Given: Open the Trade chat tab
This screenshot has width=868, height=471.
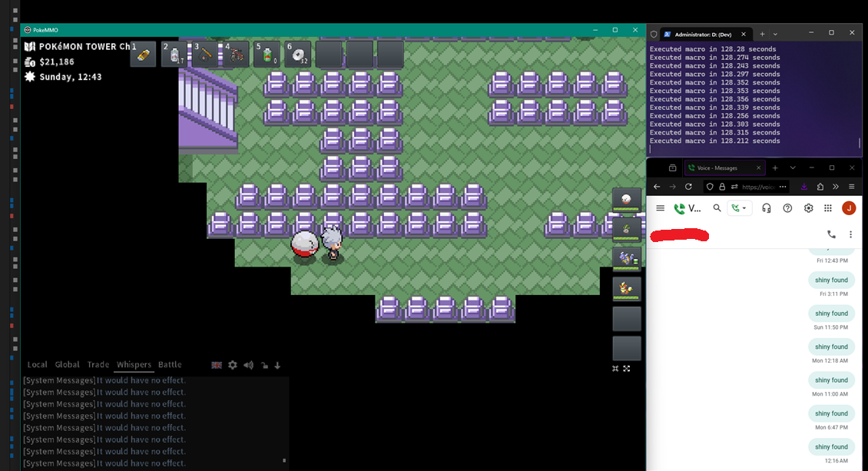Looking at the screenshot, I should click(x=98, y=365).
